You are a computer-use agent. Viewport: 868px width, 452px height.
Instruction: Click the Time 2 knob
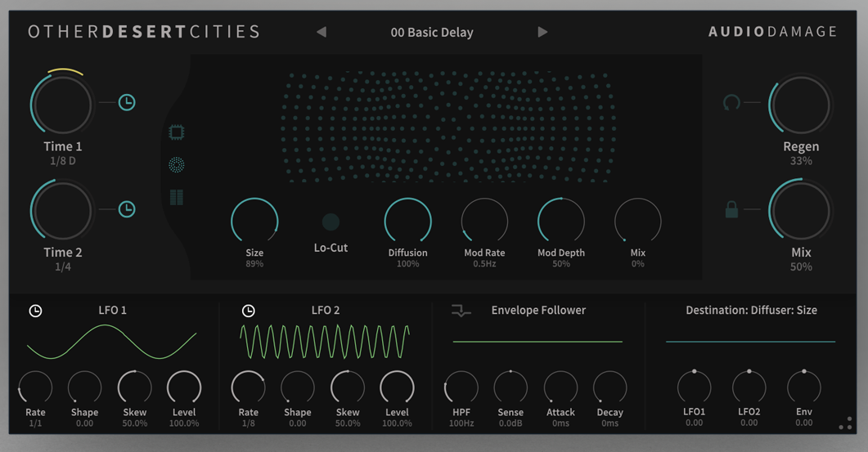point(61,210)
